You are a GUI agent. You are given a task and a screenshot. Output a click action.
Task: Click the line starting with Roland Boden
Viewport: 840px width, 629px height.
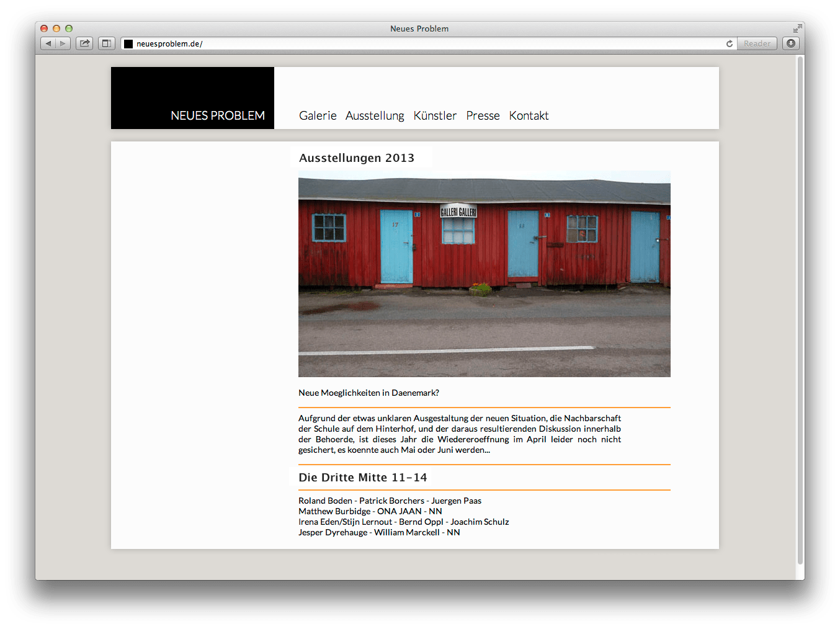(390, 501)
